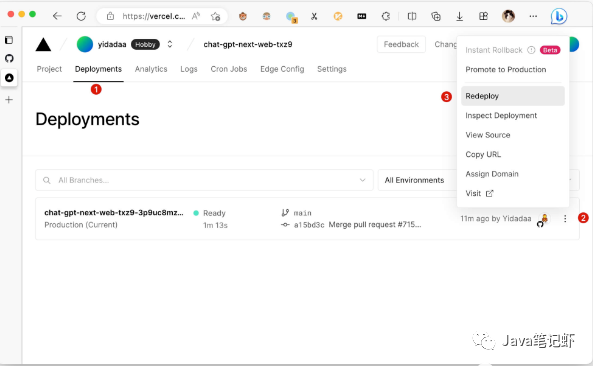Toggle the split screen icon
The image size is (593, 366).
click(412, 16)
